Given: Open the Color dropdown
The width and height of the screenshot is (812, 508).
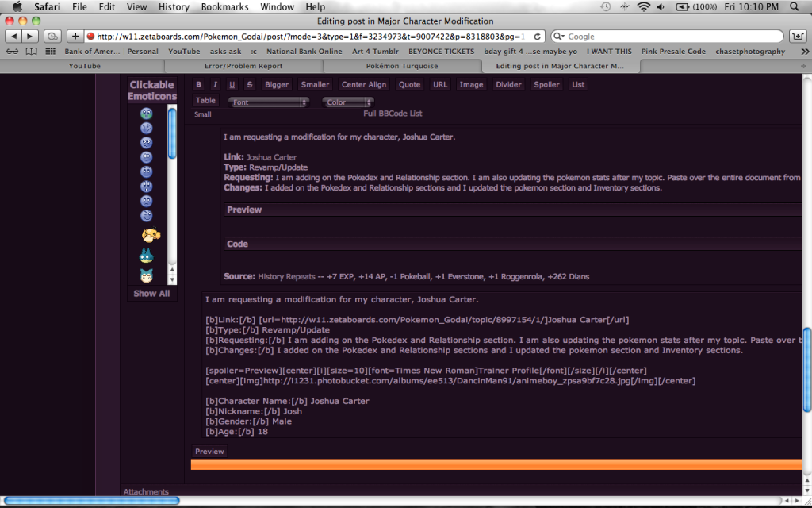Looking at the screenshot, I should 347,102.
